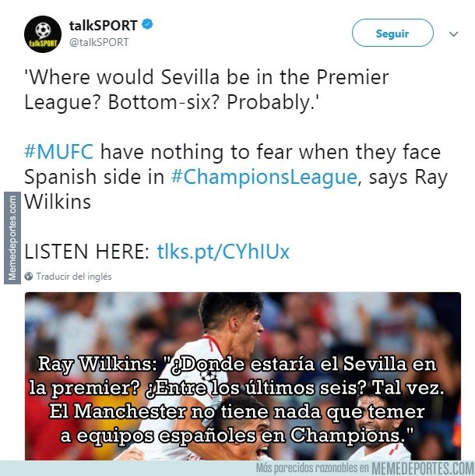Translate the tweet via Traducir del inglés

coord(74,277)
